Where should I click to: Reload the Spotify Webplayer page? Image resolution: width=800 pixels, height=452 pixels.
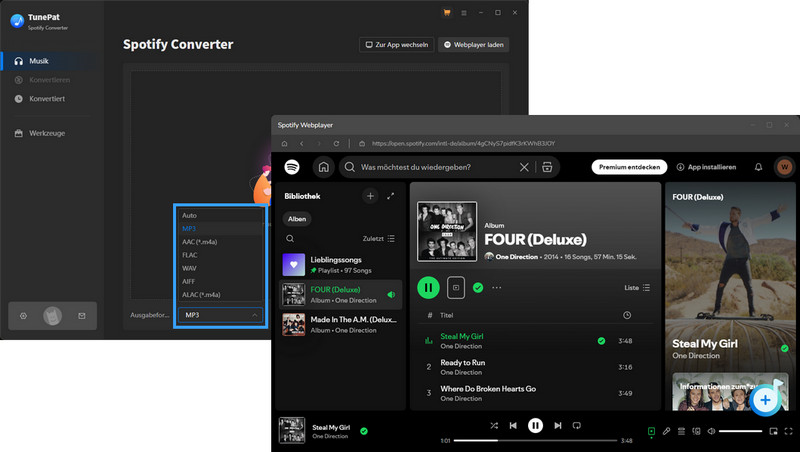coord(336,144)
